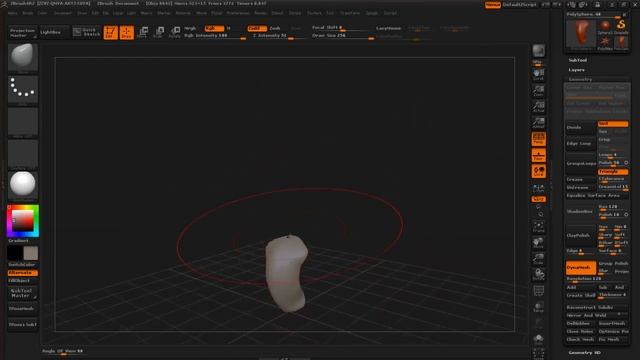Viewport: 640px width, 360px height.
Task: Toggle the LazyMouse button
Action: coord(389,28)
